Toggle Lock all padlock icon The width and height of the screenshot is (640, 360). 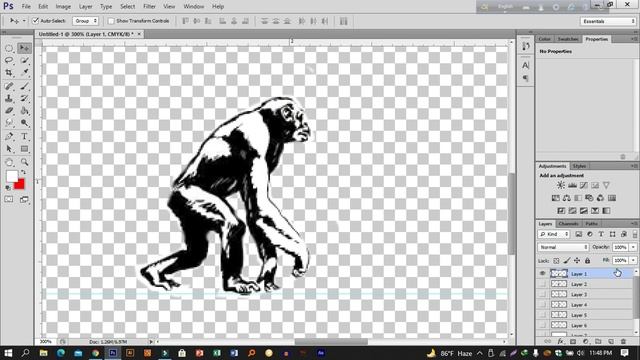(x=587, y=260)
